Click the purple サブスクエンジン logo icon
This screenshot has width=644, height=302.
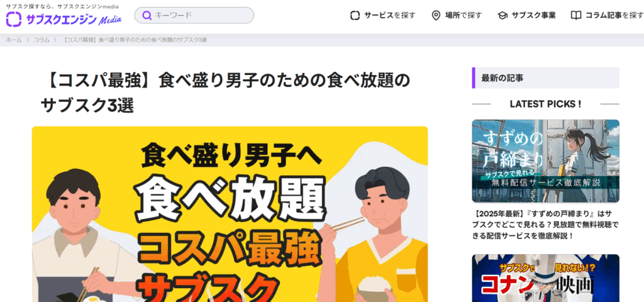tap(14, 19)
